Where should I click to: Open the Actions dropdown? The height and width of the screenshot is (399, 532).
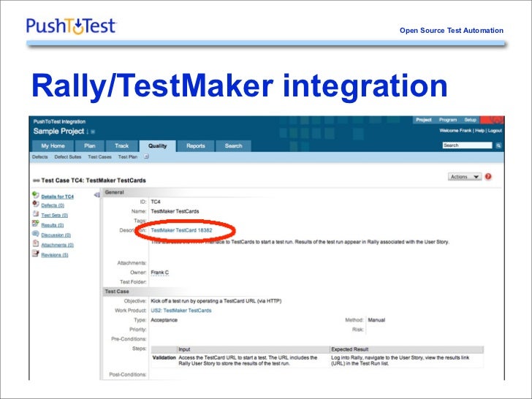(465, 177)
